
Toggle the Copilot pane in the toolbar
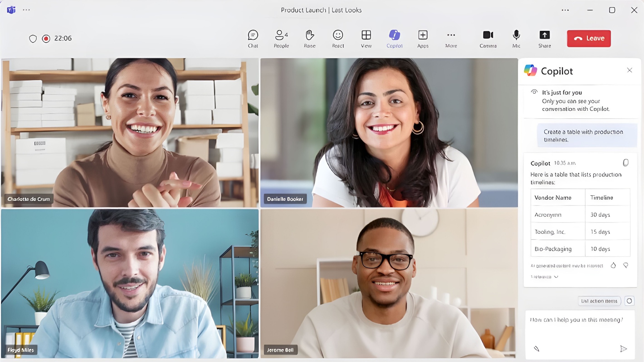click(394, 38)
